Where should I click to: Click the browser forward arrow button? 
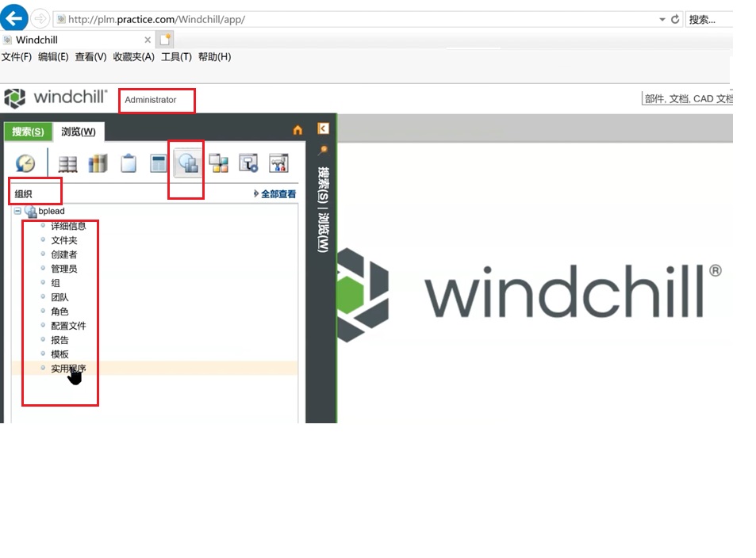(x=40, y=19)
